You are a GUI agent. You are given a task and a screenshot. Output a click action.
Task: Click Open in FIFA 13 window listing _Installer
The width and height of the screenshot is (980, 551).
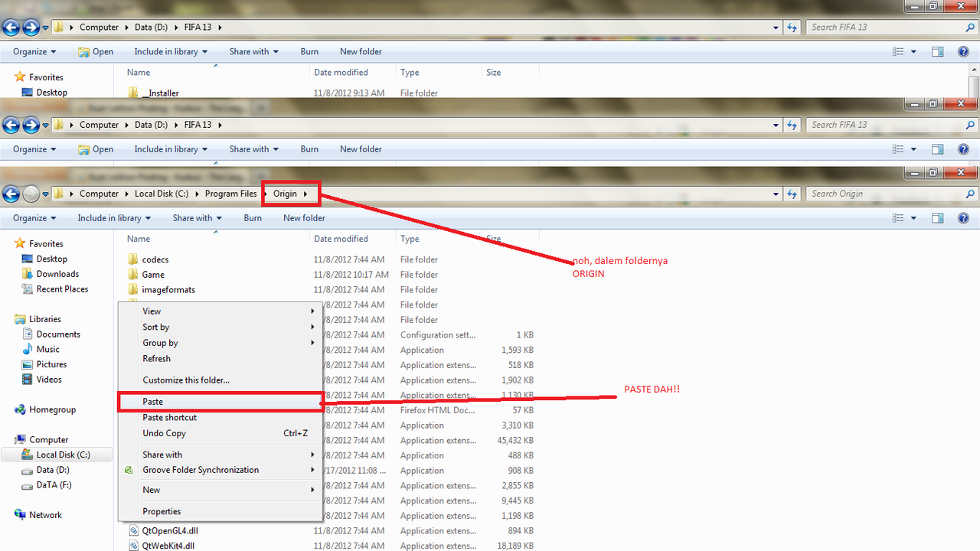96,51
